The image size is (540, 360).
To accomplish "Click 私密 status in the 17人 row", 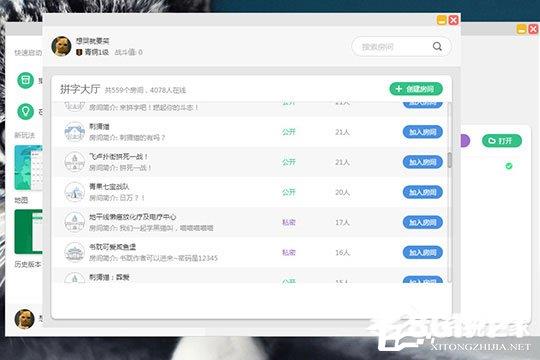I will coord(289,223).
